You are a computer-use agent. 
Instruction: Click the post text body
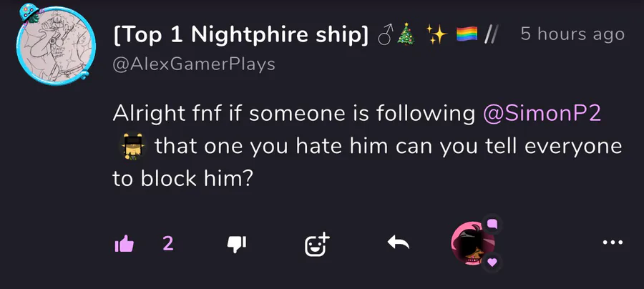tap(367, 146)
